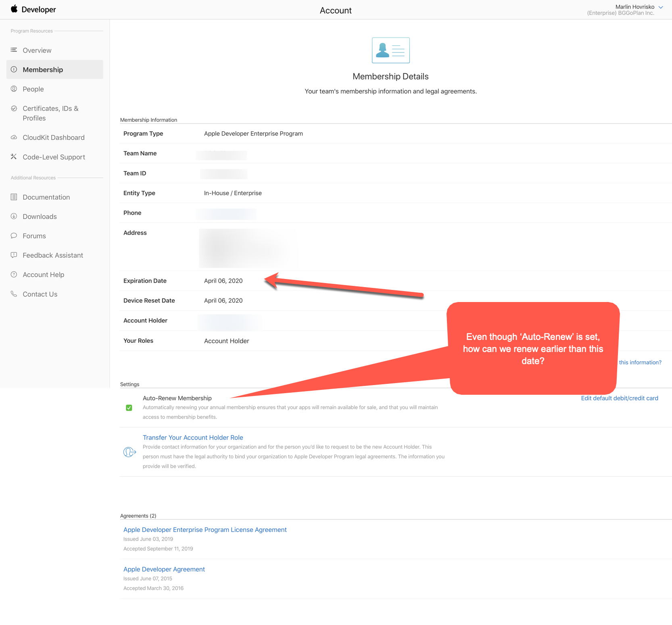This screenshot has width=672, height=625.
Task: Click 'Accepted March 30, 2016' text
Action: click(153, 588)
